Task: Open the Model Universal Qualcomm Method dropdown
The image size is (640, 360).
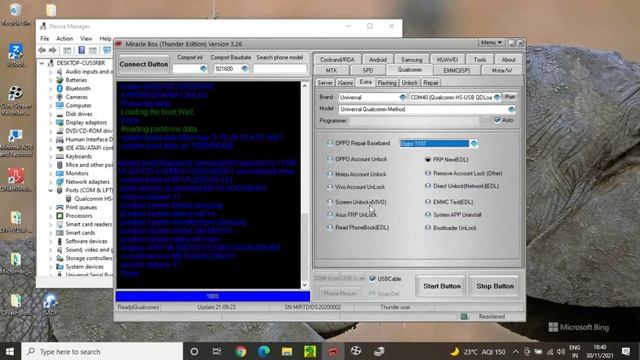Action: tap(511, 109)
